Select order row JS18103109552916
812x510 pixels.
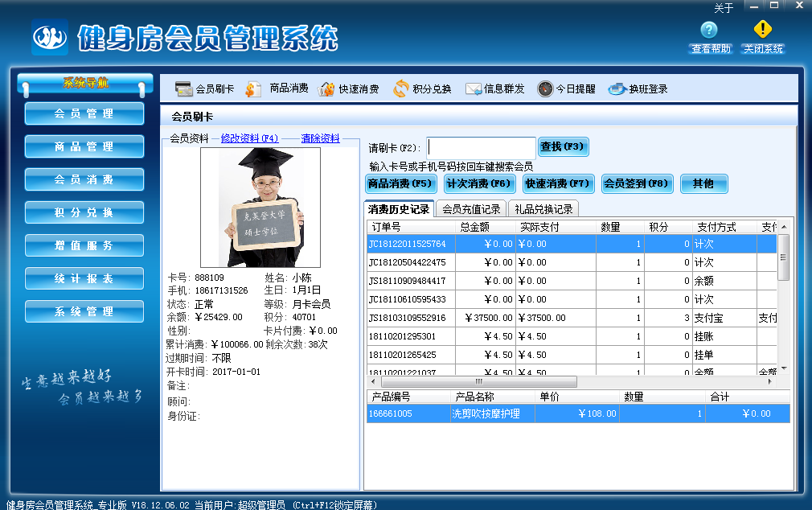click(x=407, y=318)
